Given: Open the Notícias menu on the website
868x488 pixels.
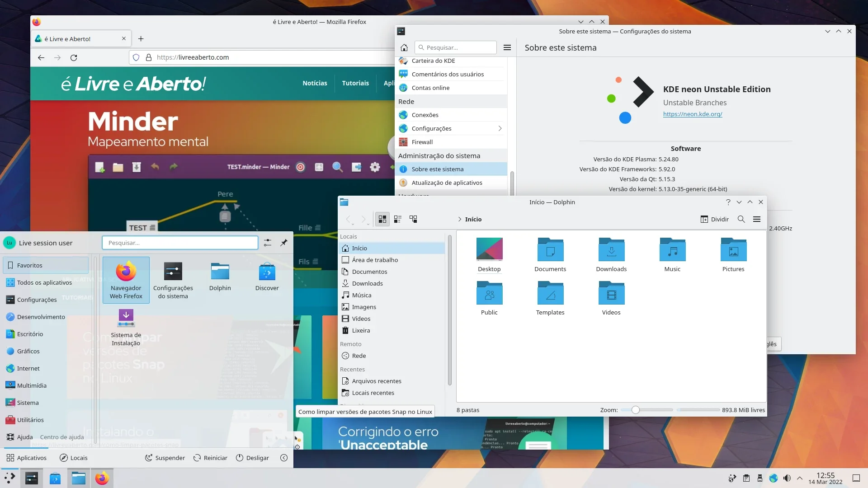Looking at the screenshot, I should pos(315,83).
